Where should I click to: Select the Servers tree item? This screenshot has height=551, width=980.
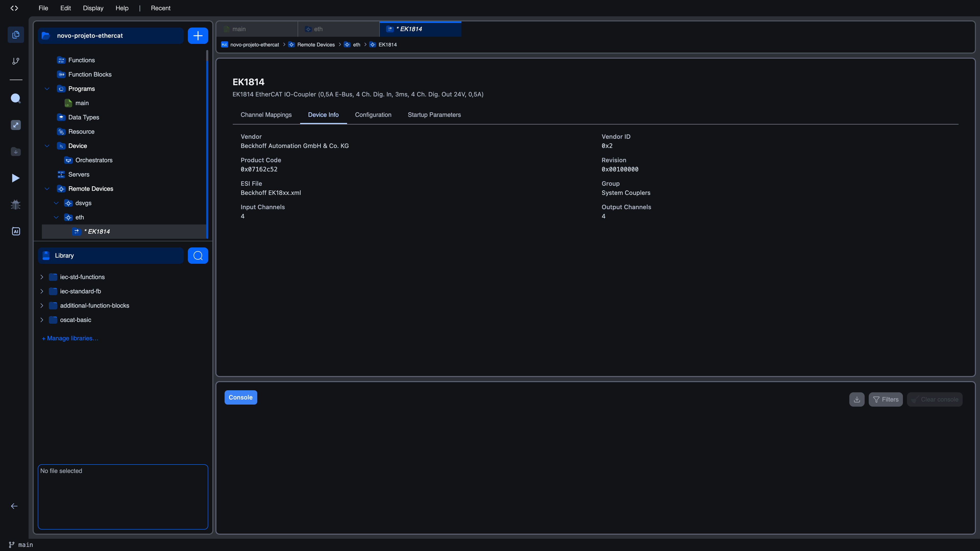pyautogui.click(x=79, y=174)
